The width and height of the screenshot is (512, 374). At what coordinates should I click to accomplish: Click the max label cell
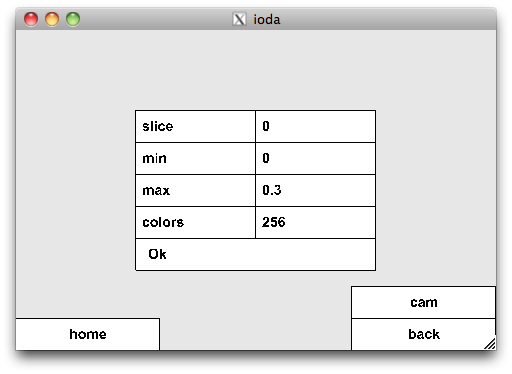(195, 190)
